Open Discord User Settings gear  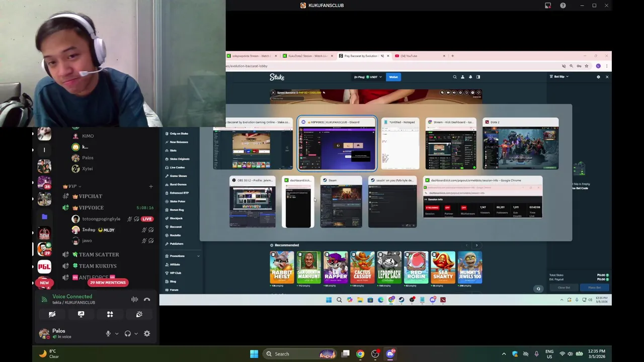coord(147,333)
